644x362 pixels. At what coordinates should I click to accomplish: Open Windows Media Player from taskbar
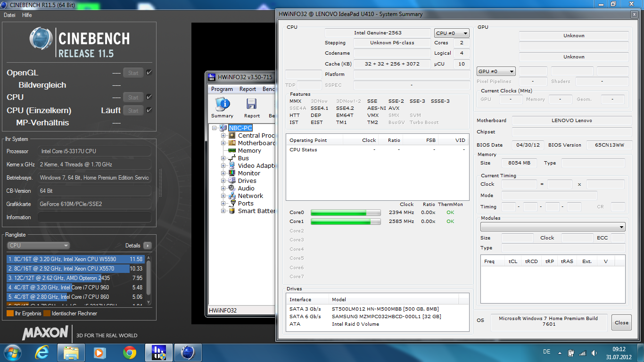tap(100, 352)
